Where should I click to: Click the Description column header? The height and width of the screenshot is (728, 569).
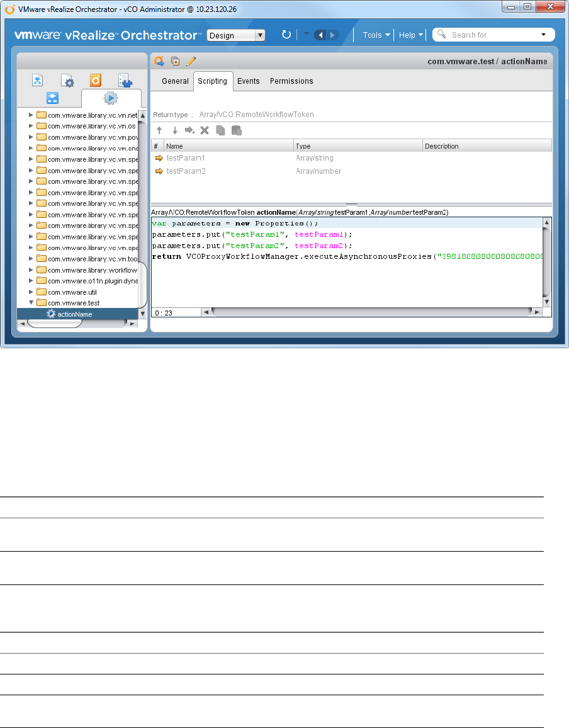pos(487,145)
